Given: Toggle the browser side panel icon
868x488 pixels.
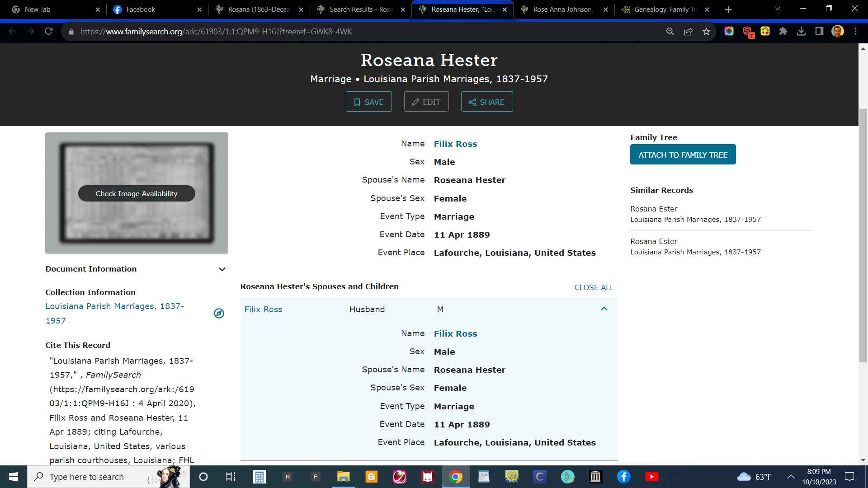Looking at the screenshot, I should pos(819,31).
